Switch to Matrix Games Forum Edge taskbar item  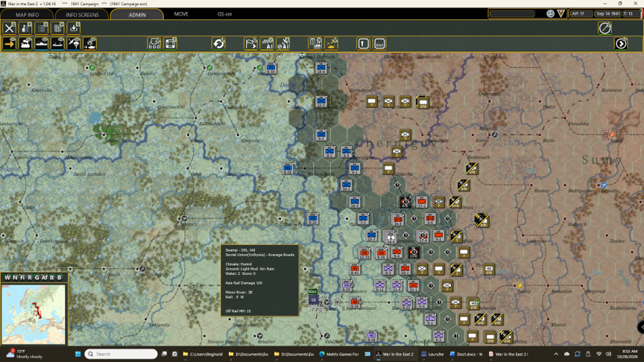coord(339,354)
